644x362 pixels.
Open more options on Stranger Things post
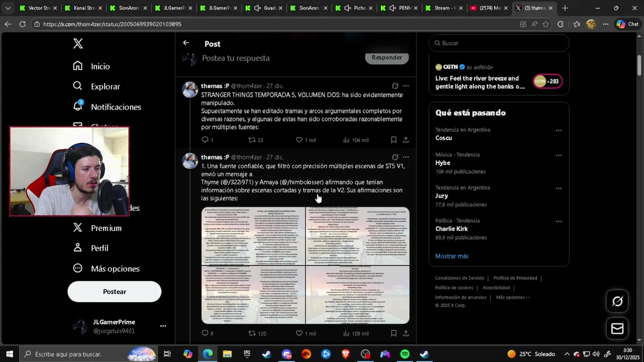[x=406, y=86]
